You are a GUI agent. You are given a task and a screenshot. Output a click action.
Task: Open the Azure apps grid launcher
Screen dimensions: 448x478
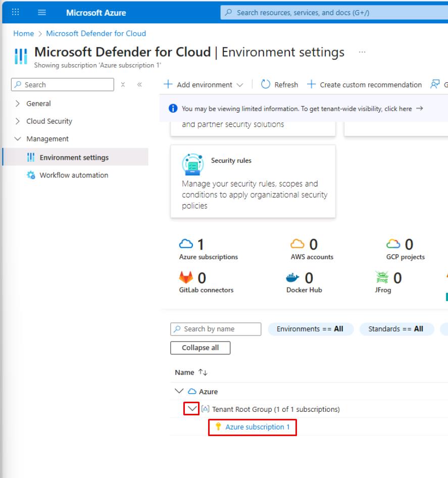16,13
